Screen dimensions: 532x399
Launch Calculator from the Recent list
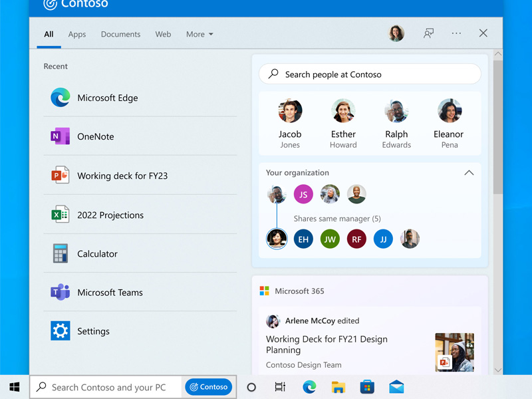140,253
